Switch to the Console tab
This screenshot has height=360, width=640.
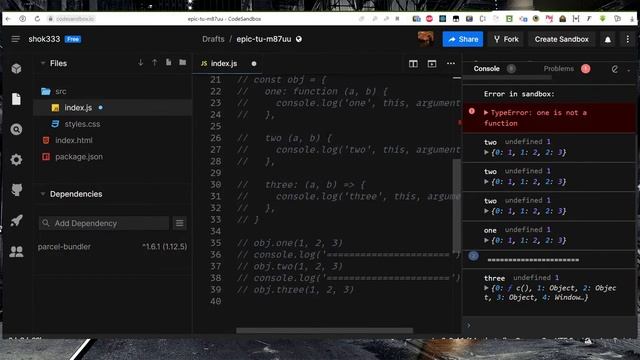click(x=487, y=69)
